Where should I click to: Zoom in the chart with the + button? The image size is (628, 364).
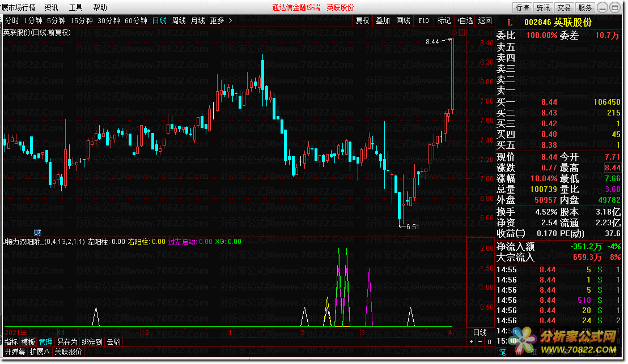pyautogui.click(x=472, y=342)
